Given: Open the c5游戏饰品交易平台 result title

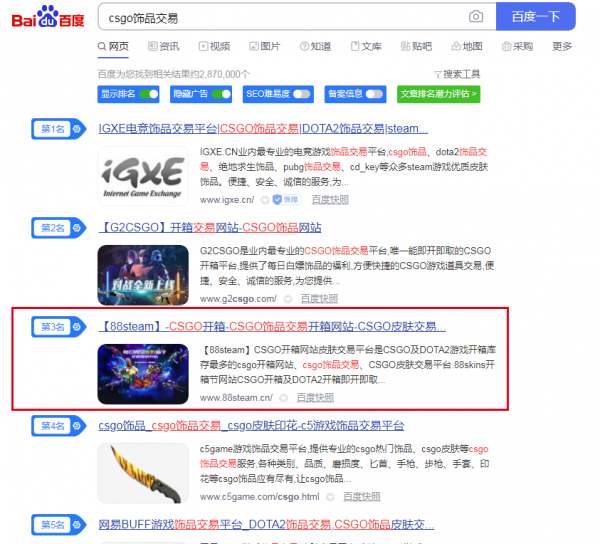Looking at the screenshot, I should [x=251, y=425].
